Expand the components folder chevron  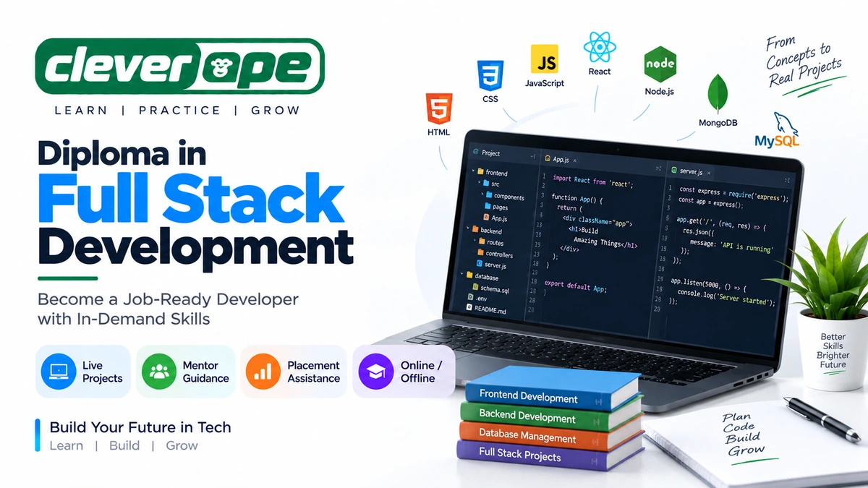coord(482,194)
